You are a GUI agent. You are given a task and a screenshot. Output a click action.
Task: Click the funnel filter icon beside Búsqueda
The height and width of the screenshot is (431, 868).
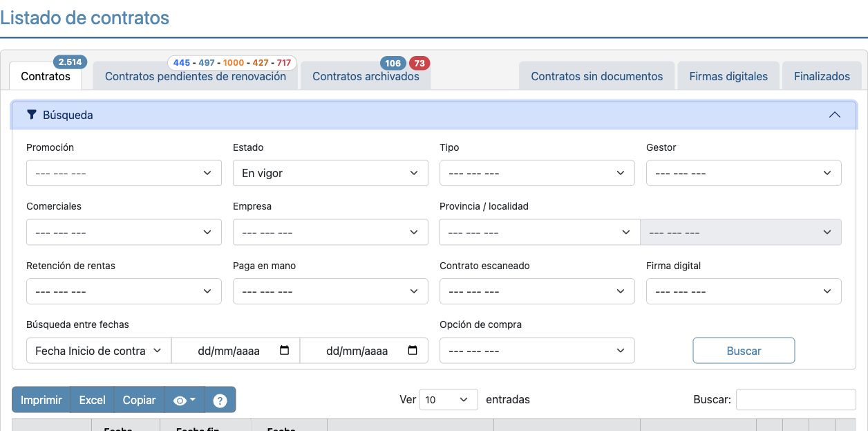click(x=31, y=115)
